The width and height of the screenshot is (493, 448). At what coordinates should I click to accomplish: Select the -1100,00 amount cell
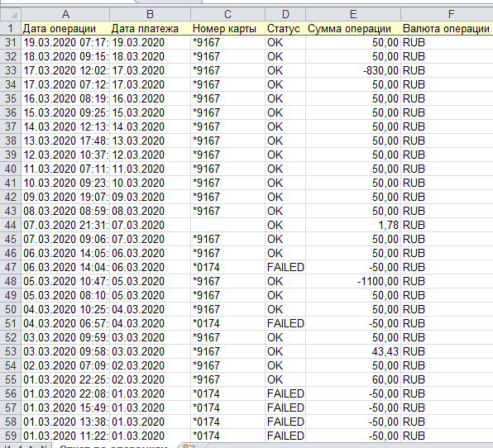(x=353, y=281)
